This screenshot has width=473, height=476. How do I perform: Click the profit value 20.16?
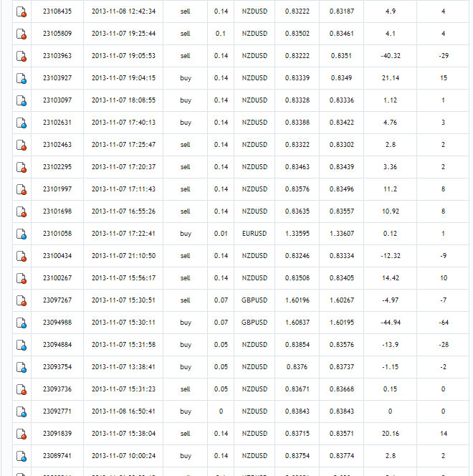pos(391,433)
